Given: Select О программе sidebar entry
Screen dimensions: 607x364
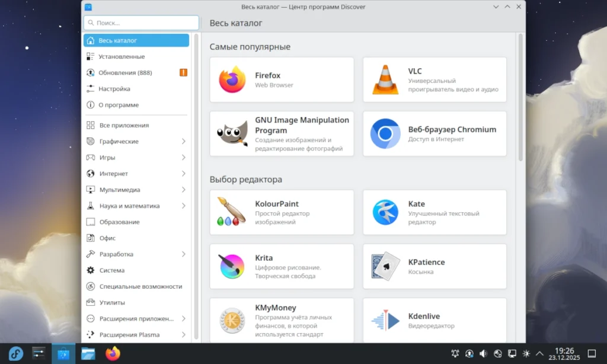Looking at the screenshot, I should click(136, 105).
